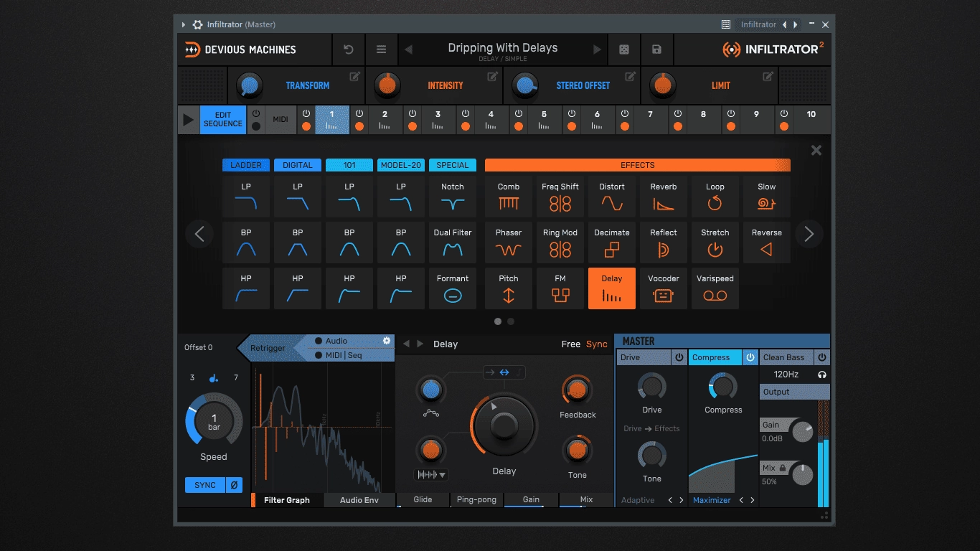980x551 pixels.
Task: Select the Slow effect
Action: [x=767, y=197]
